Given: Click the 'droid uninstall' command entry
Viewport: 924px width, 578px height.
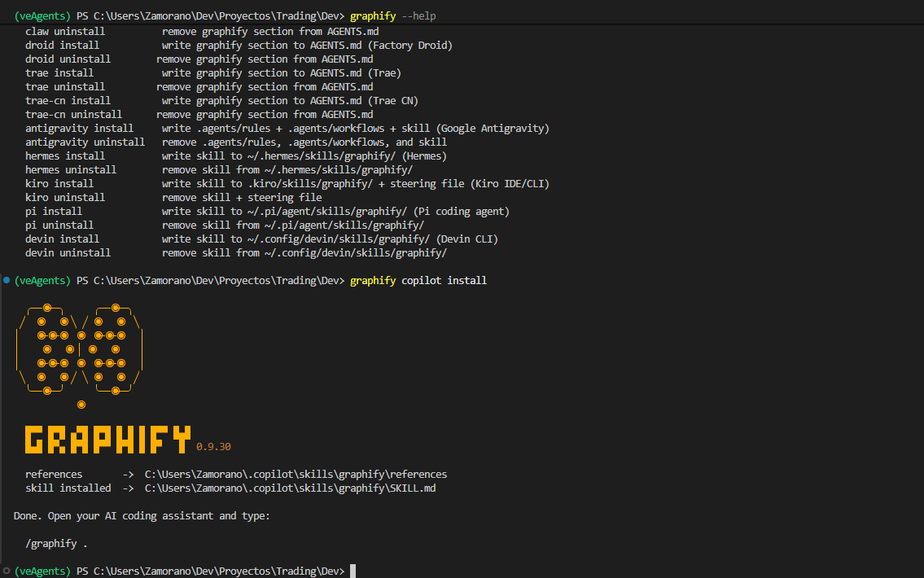Looking at the screenshot, I should tap(68, 59).
